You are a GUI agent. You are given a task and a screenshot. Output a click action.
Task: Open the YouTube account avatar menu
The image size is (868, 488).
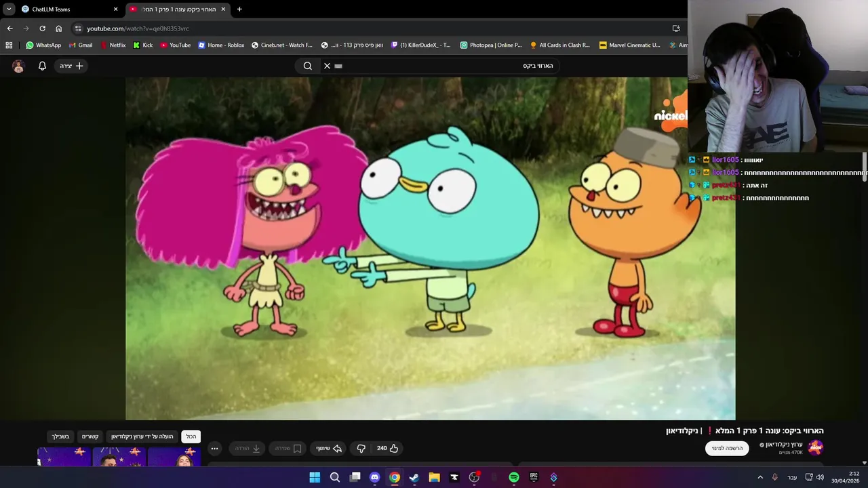(18, 66)
